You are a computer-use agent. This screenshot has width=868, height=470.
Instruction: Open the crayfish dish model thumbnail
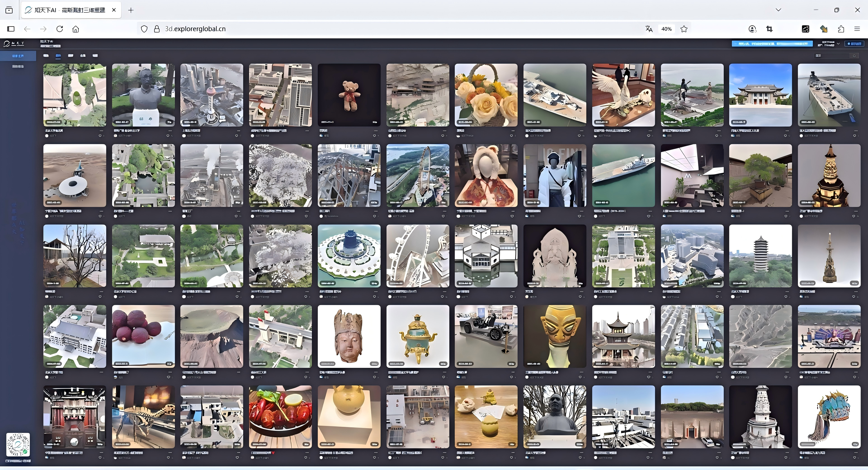coord(280,417)
